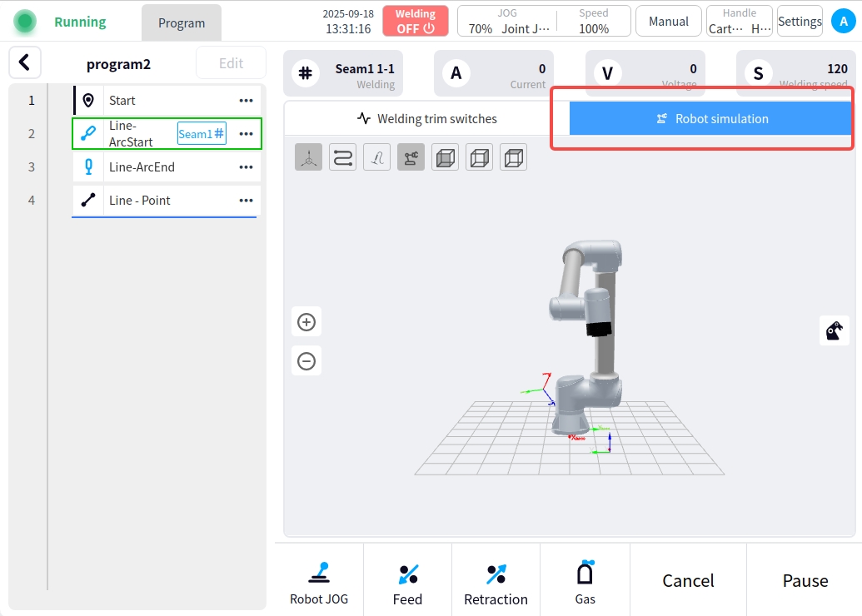Image resolution: width=862 pixels, height=616 pixels.
Task: Open options menu for Line-ArcEnd step
Action: pos(246,167)
